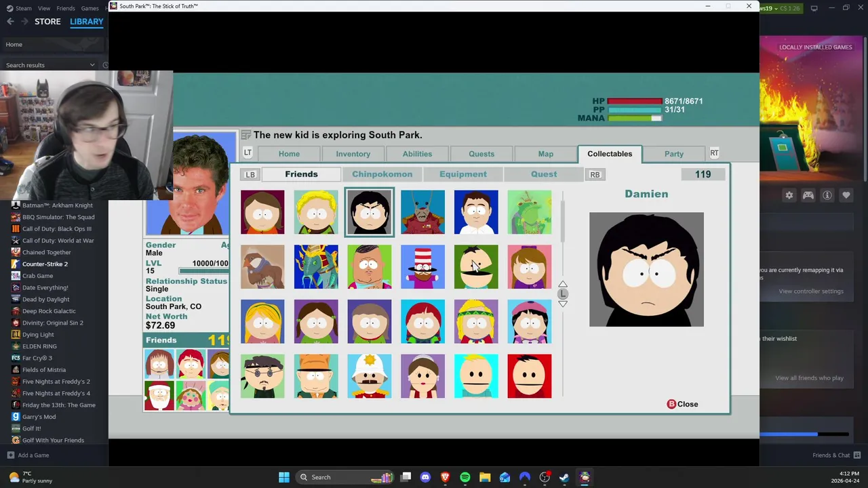Click the RB shoulder button
This screenshot has height=488, width=868.
click(595, 175)
